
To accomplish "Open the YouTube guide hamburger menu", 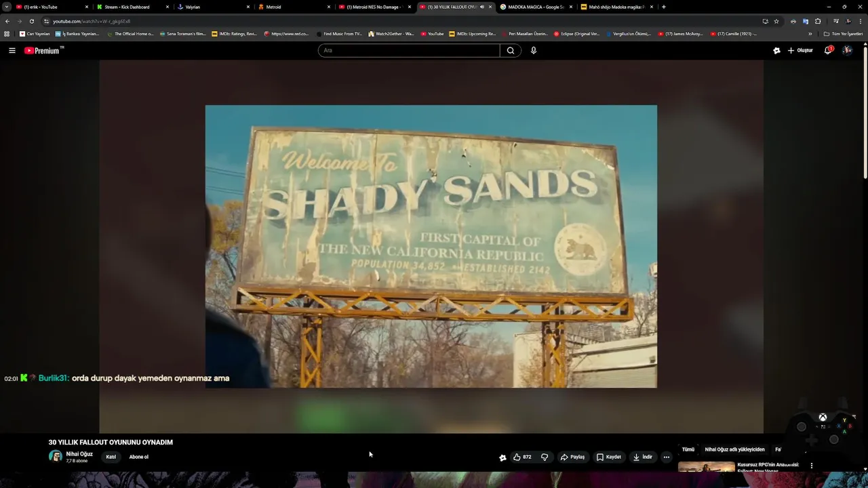I will (x=12, y=50).
